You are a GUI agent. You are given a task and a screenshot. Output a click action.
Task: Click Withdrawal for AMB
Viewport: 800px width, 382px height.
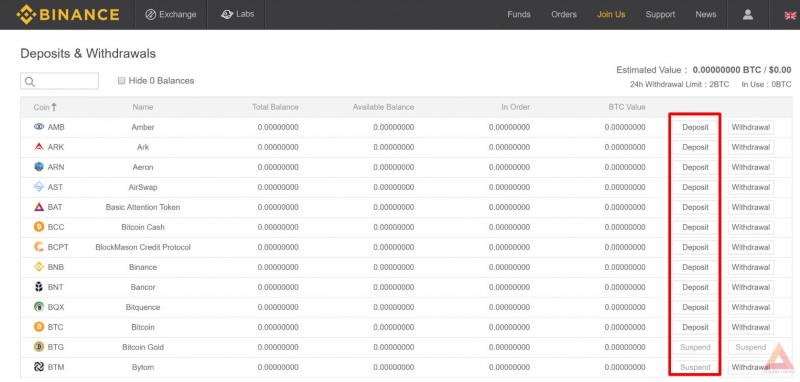(751, 127)
